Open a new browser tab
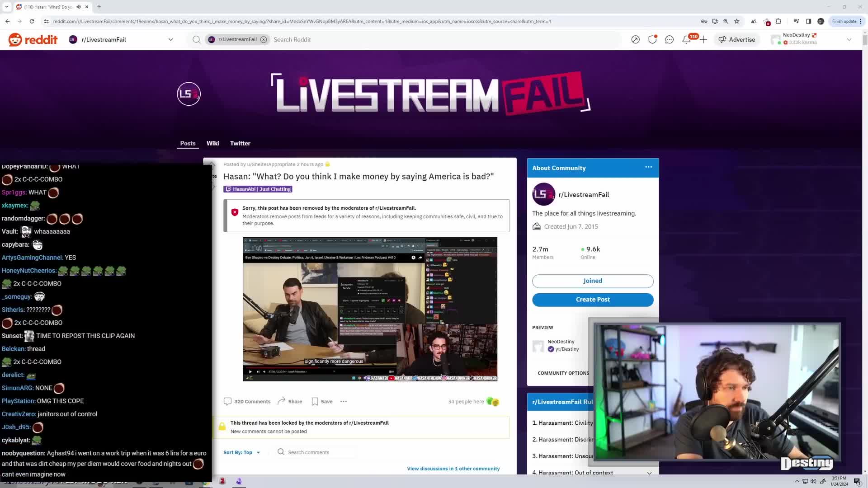The width and height of the screenshot is (868, 488). click(x=99, y=7)
